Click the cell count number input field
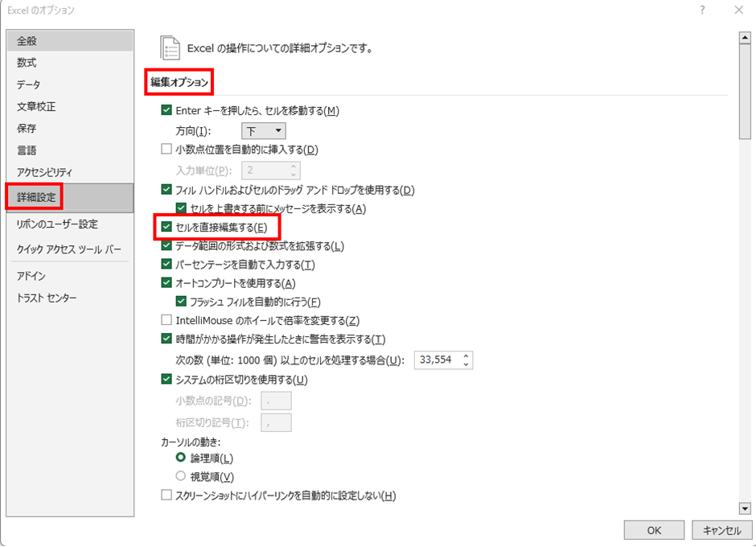Image resolution: width=756 pixels, height=547 pixels. pos(437,360)
